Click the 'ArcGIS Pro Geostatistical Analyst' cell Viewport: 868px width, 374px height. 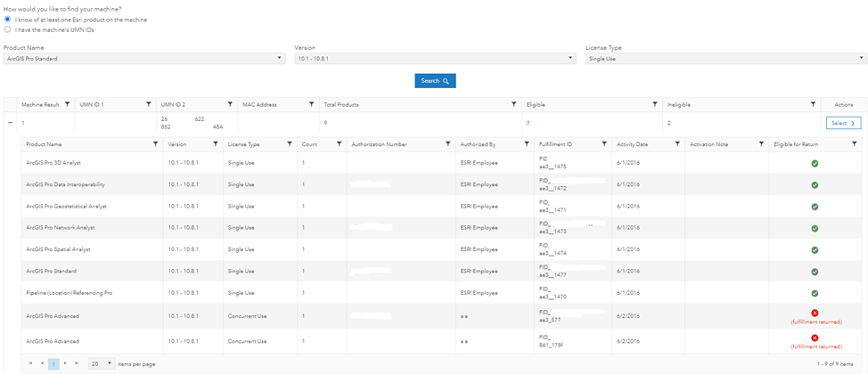tap(67, 207)
